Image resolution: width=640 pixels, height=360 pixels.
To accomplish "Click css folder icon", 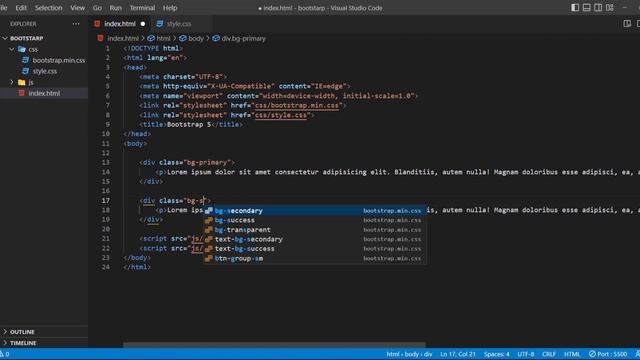I will coord(22,49).
